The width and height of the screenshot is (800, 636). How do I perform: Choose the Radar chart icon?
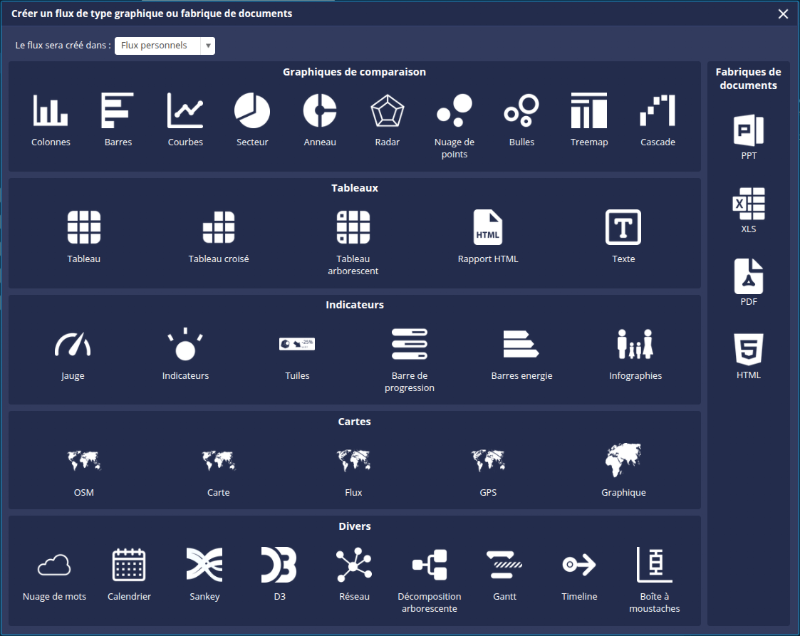[x=387, y=111]
